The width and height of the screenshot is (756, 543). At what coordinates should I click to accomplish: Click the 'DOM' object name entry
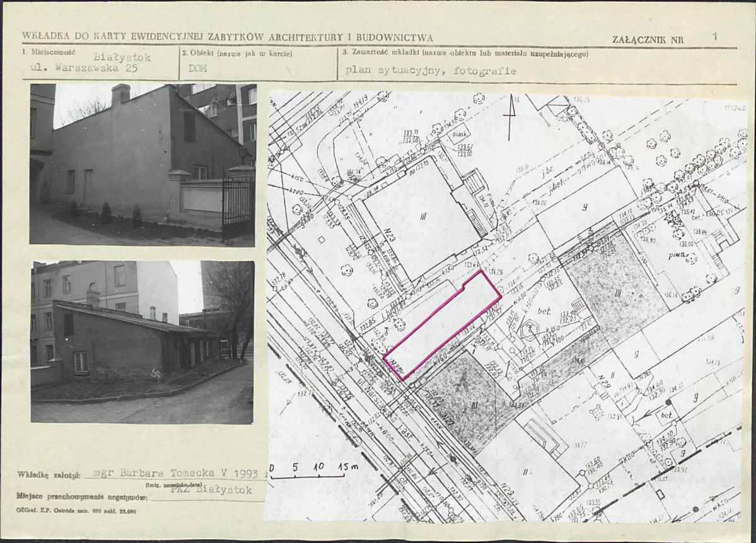click(192, 69)
